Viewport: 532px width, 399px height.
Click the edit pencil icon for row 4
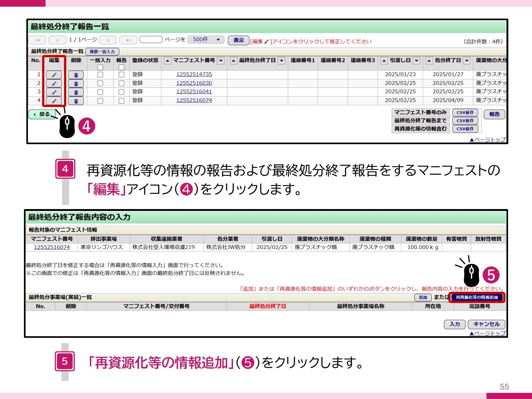(54, 101)
